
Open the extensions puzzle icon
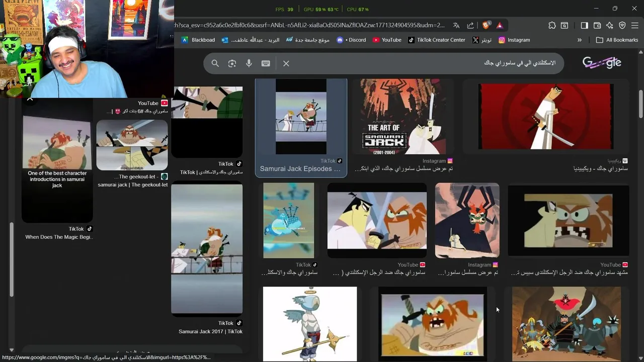552,25
